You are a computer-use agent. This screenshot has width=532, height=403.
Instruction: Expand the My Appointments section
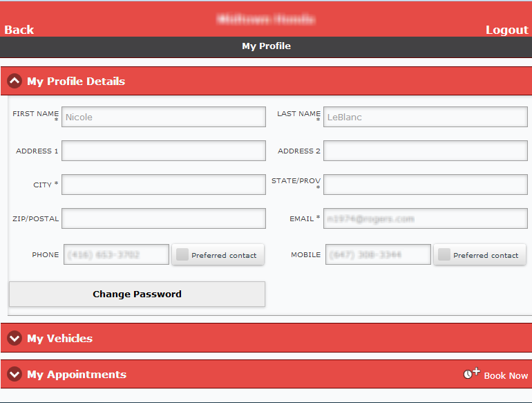click(15, 374)
